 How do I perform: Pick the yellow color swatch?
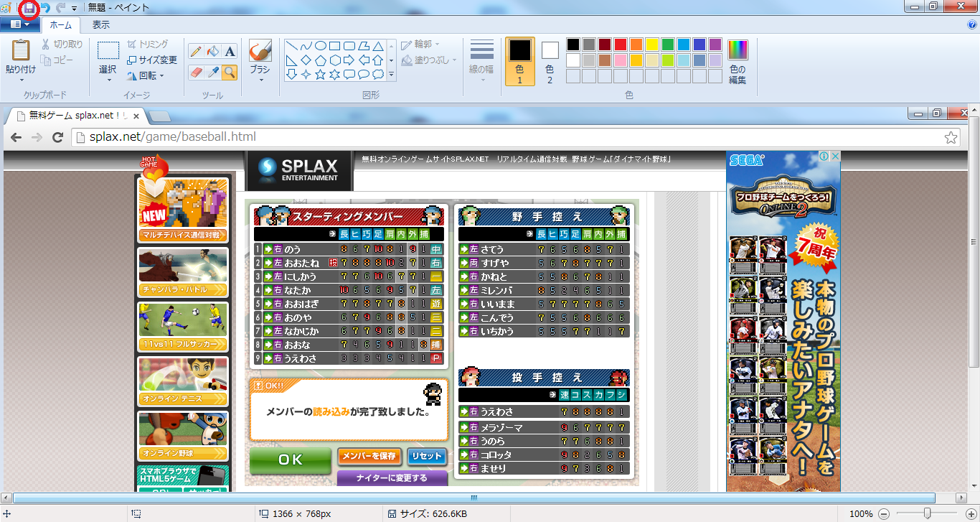tap(652, 45)
